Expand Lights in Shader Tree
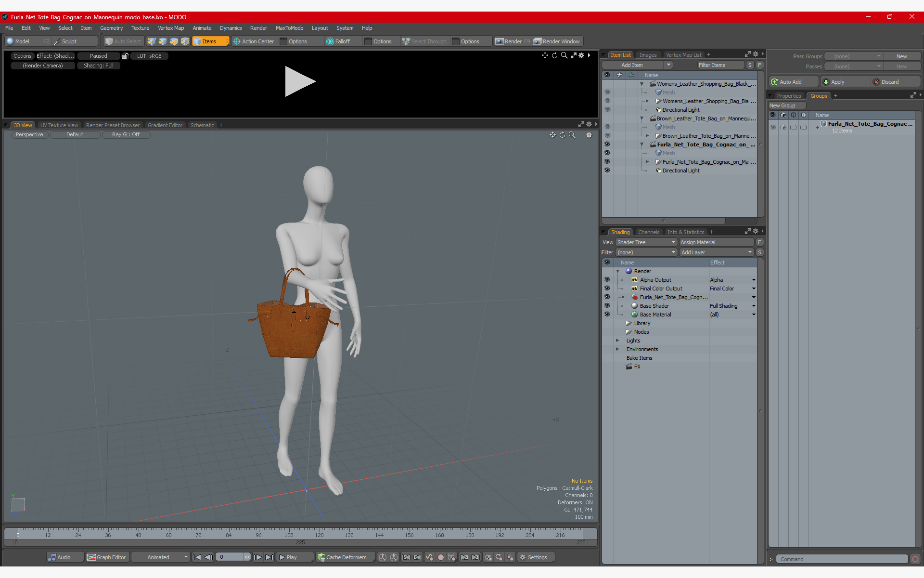924x578 pixels. 618,341
